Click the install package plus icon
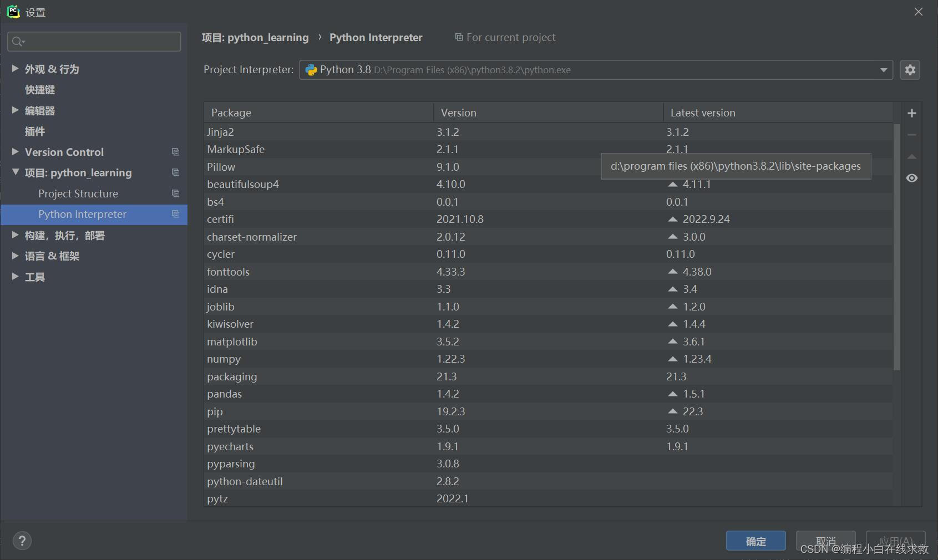This screenshot has height=560, width=938. 911,113
